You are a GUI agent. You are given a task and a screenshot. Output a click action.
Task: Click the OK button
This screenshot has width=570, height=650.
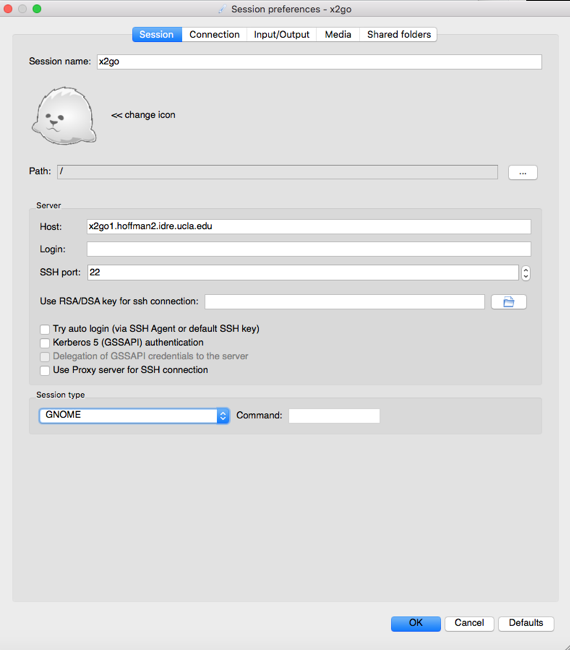(x=416, y=623)
